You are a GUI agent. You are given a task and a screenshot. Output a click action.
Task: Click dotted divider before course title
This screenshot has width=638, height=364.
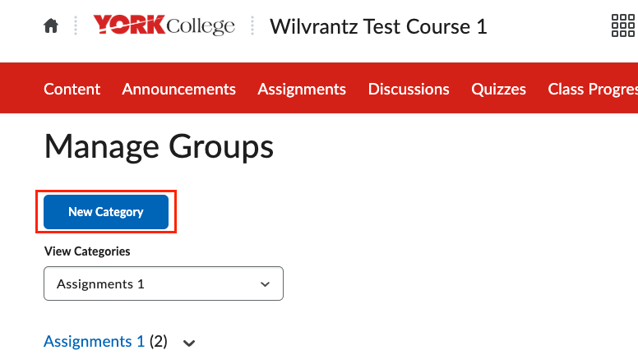(x=252, y=25)
